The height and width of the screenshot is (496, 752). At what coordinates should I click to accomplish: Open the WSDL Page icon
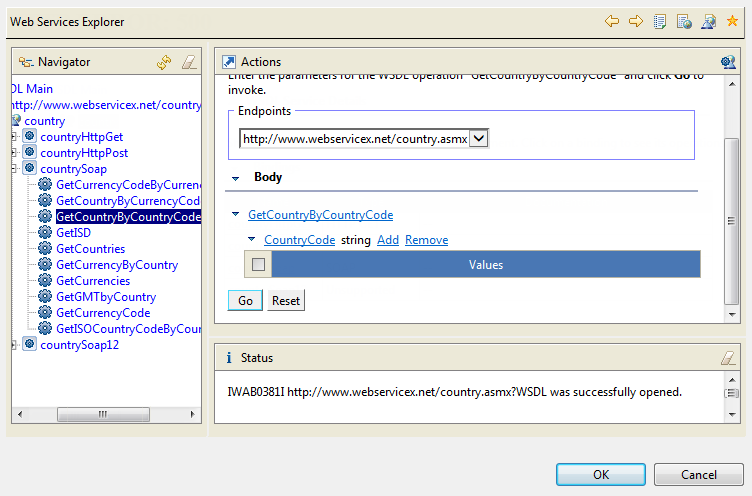(708, 21)
